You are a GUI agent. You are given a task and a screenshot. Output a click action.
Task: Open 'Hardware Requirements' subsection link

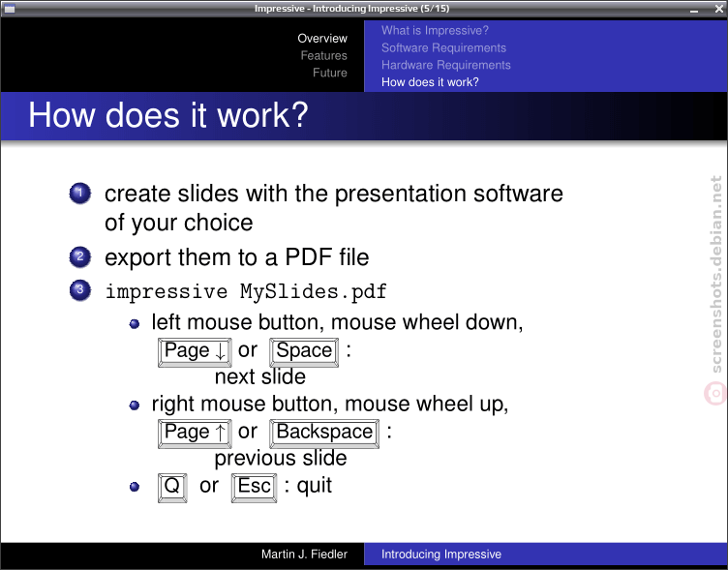pos(446,65)
